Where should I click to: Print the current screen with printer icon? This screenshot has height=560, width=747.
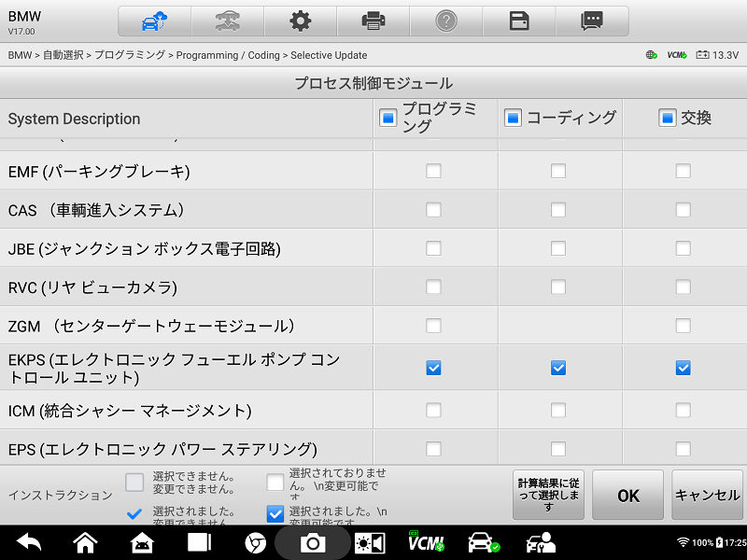click(373, 21)
